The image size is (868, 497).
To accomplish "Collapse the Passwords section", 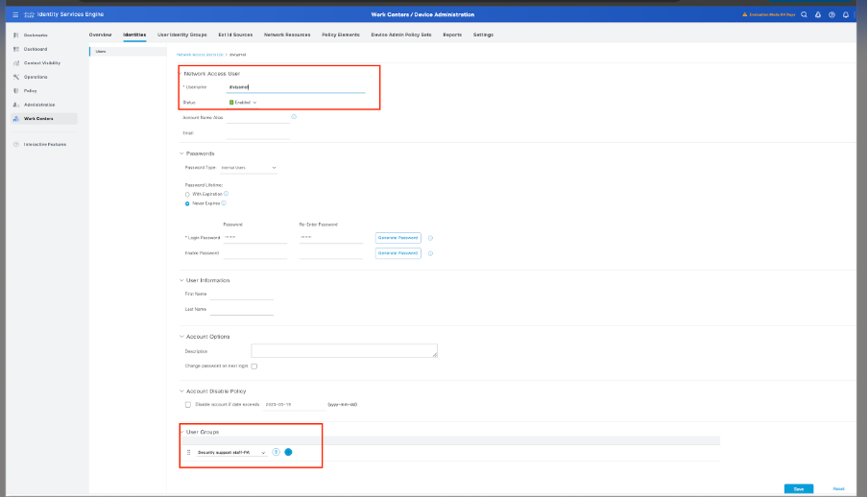I will point(181,154).
